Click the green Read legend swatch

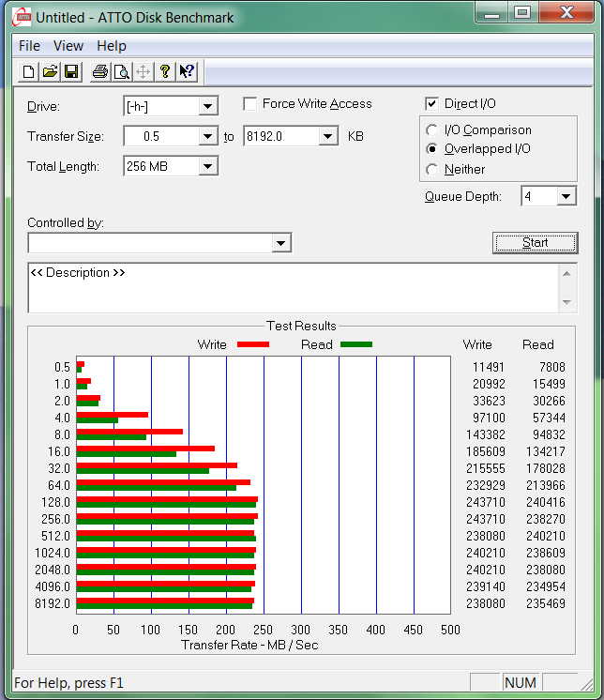[356, 344]
